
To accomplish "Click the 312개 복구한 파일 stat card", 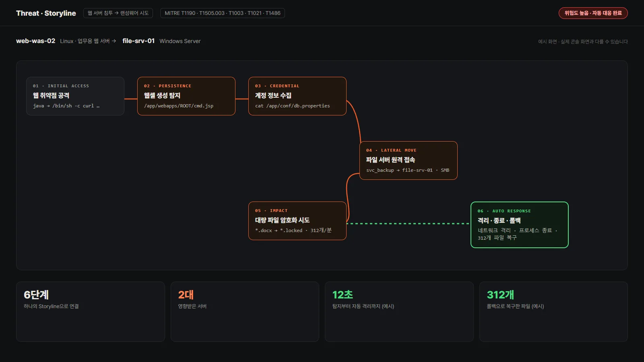I will tap(553, 312).
